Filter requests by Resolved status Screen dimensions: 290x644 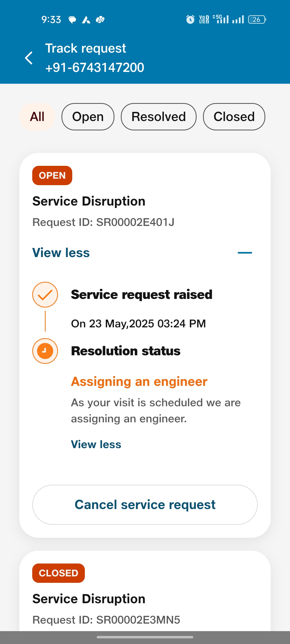pyautogui.click(x=158, y=117)
